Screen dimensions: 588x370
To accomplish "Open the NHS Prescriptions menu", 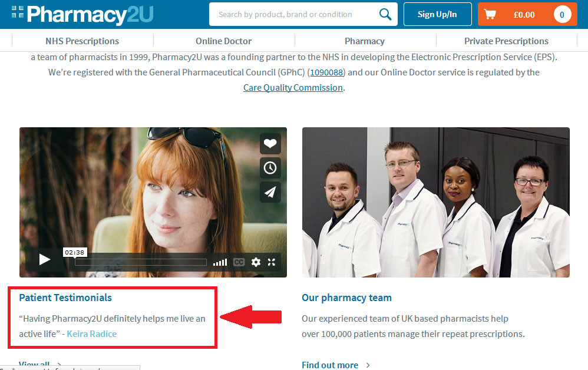I will tap(82, 41).
